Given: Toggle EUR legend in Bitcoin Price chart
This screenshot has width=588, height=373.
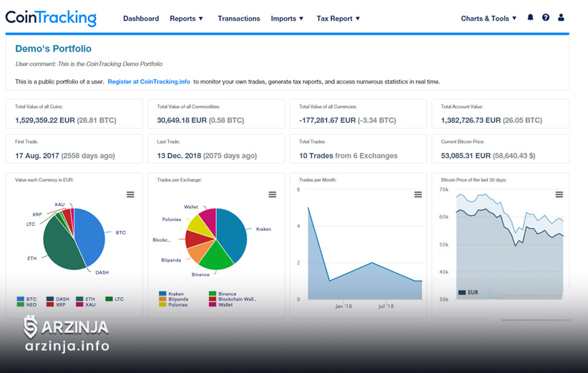Looking at the screenshot, I should [469, 292].
